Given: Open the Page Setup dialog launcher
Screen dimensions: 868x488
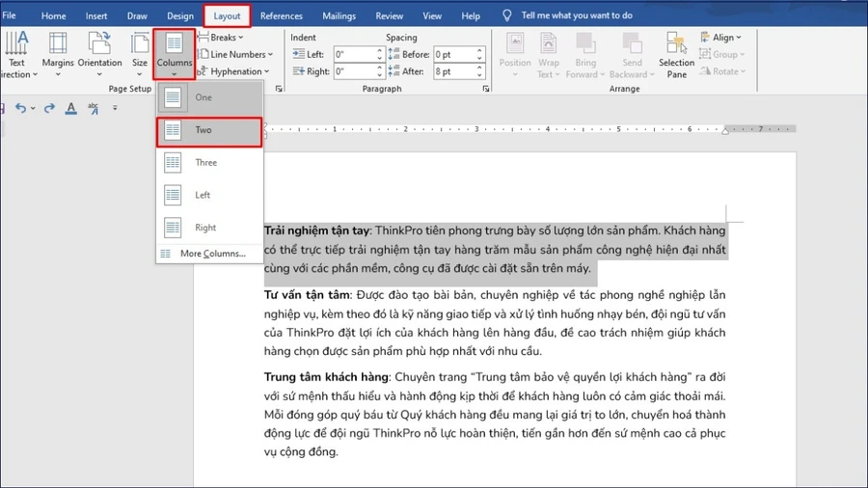Looking at the screenshot, I should tap(279, 89).
